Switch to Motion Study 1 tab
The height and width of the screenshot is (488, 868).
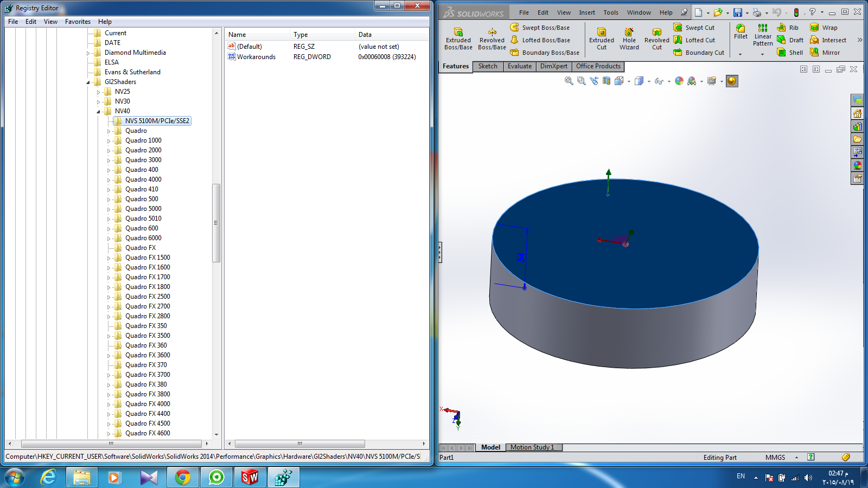[x=534, y=447]
